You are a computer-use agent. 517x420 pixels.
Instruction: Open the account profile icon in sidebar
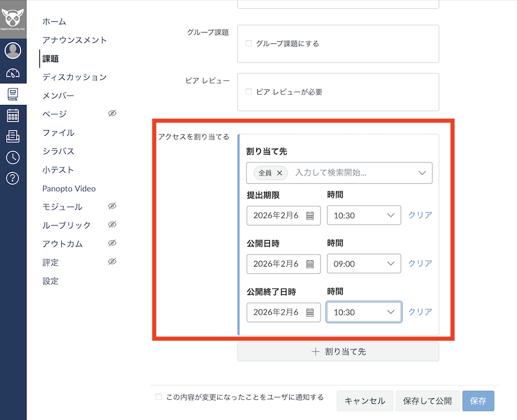coord(13,51)
